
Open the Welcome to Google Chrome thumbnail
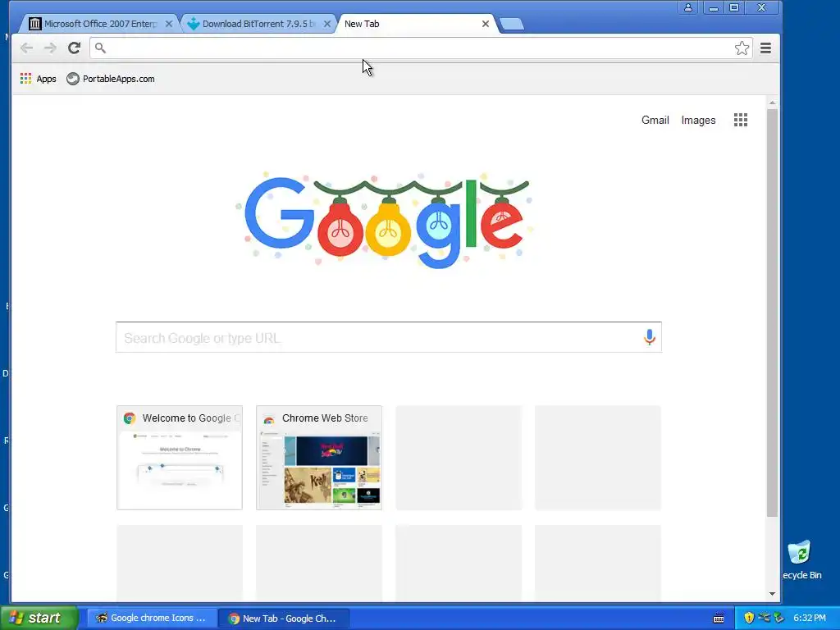click(180, 458)
